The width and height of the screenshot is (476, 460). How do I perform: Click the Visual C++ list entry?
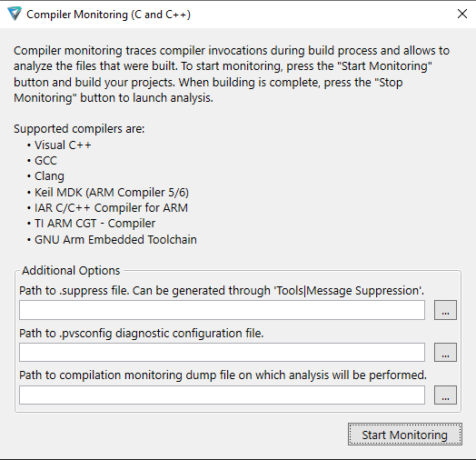click(x=63, y=145)
